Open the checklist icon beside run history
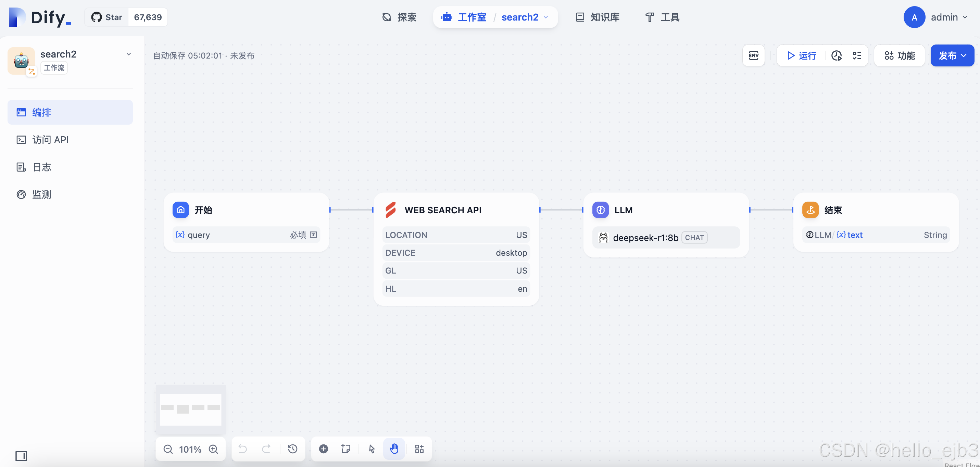The height and width of the screenshot is (467, 980). pyautogui.click(x=857, y=55)
